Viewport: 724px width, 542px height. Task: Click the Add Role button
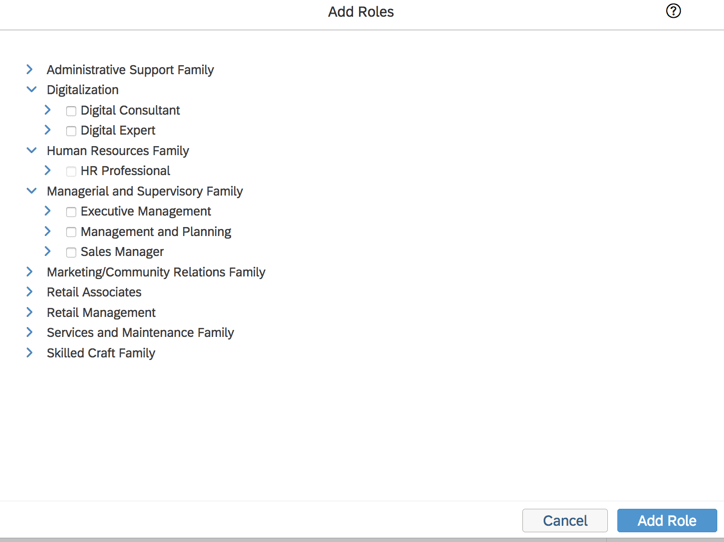pos(667,520)
